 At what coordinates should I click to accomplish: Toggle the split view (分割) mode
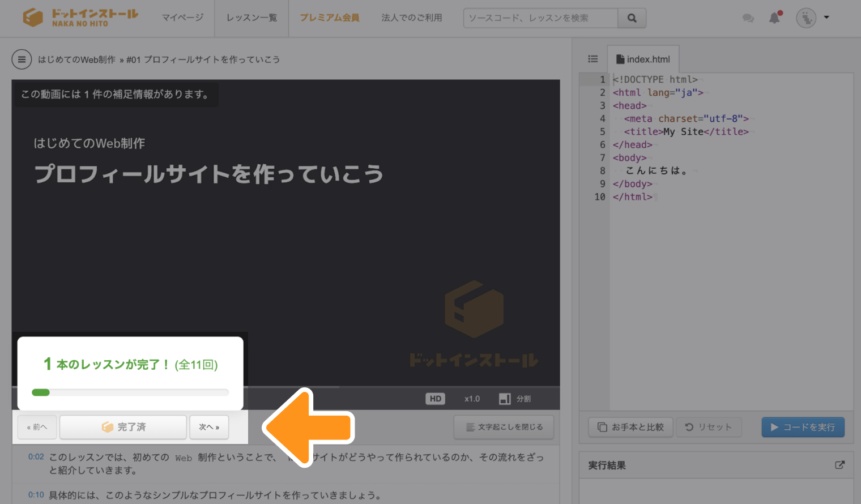click(x=515, y=399)
